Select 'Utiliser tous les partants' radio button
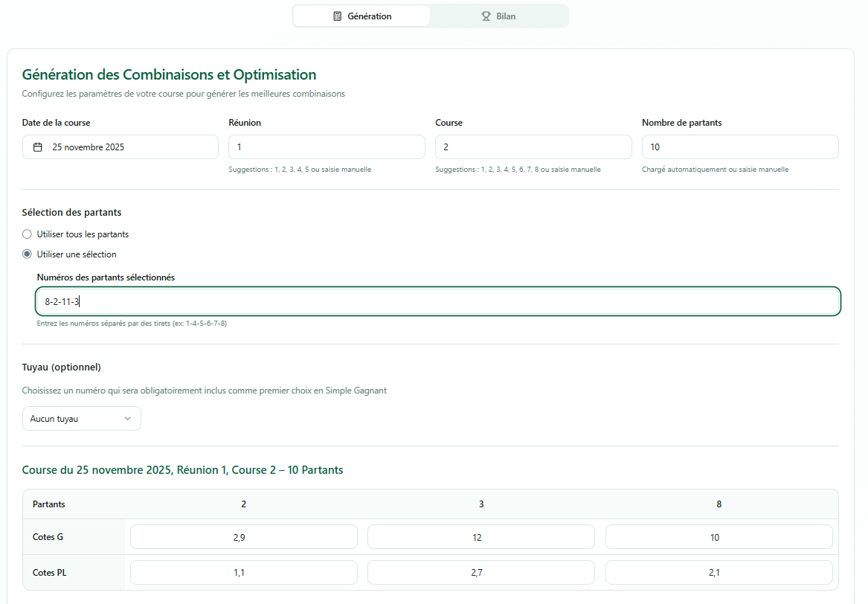This screenshot has height=604, width=868. click(28, 234)
